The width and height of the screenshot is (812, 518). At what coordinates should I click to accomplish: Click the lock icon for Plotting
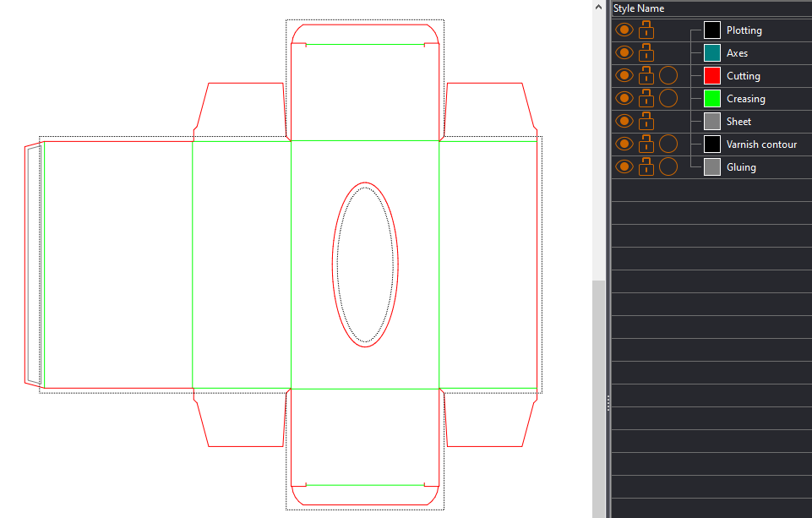pyautogui.click(x=646, y=30)
